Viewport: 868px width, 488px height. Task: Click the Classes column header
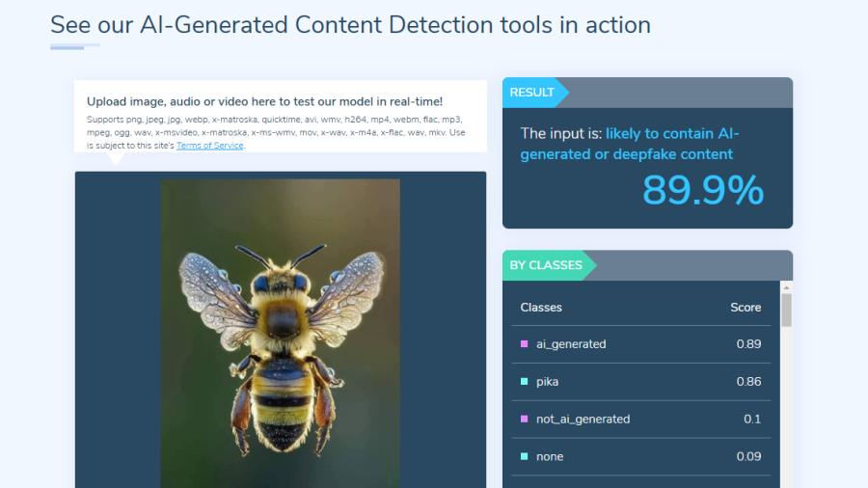coord(541,308)
